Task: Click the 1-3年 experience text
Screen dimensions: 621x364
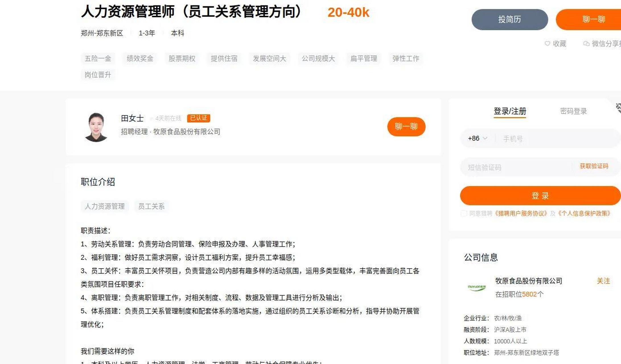Action: click(147, 33)
